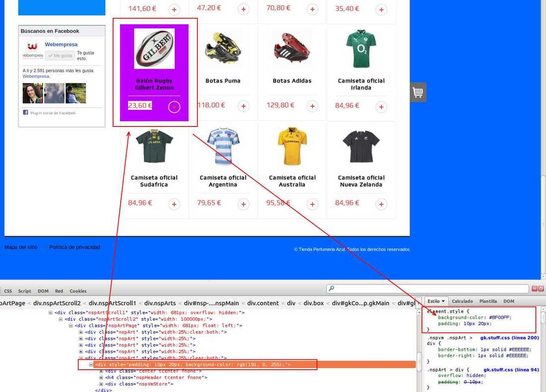Open the floating shopping cart icon
Image resolution: width=546 pixels, height=392 pixels.
[418, 92]
